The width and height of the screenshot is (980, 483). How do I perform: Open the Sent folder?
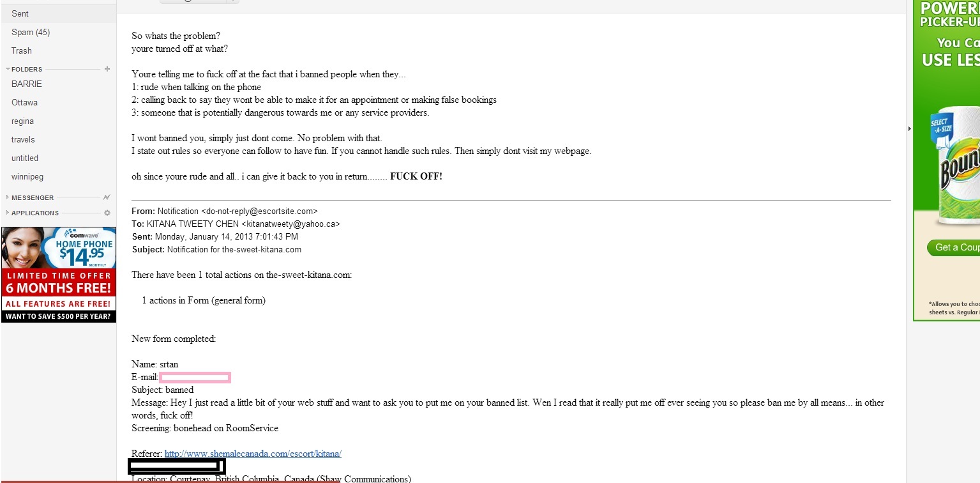click(x=20, y=13)
